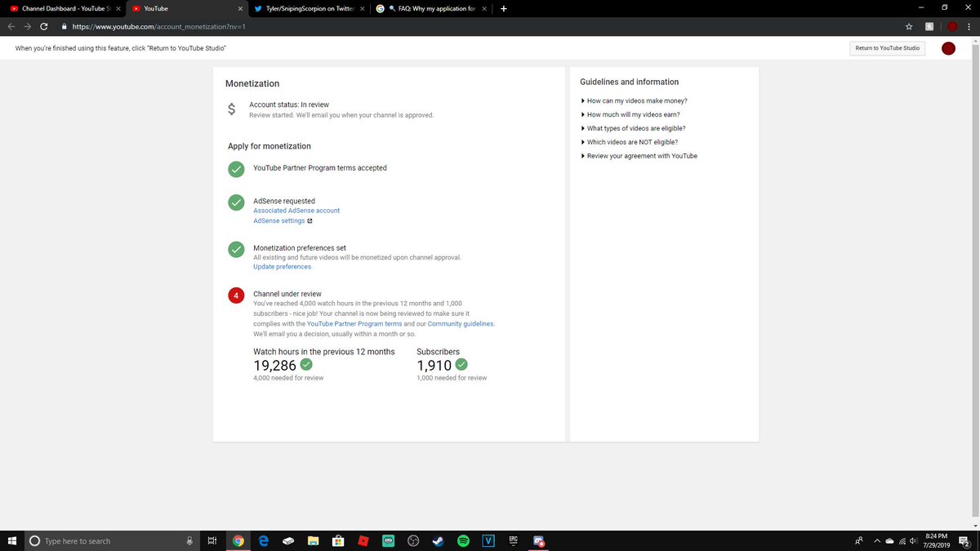Go back in browser history
The width and height of the screenshot is (980, 551).
click(11, 26)
